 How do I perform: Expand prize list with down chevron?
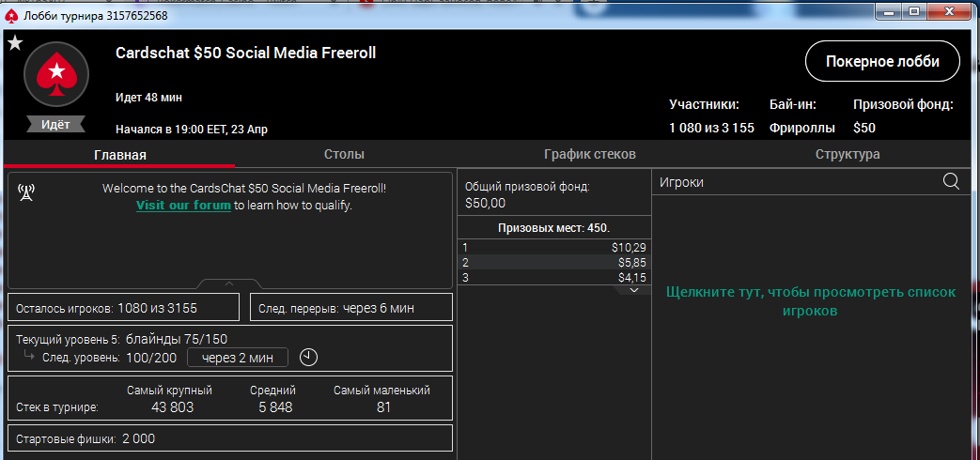click(x=633, y=290)
